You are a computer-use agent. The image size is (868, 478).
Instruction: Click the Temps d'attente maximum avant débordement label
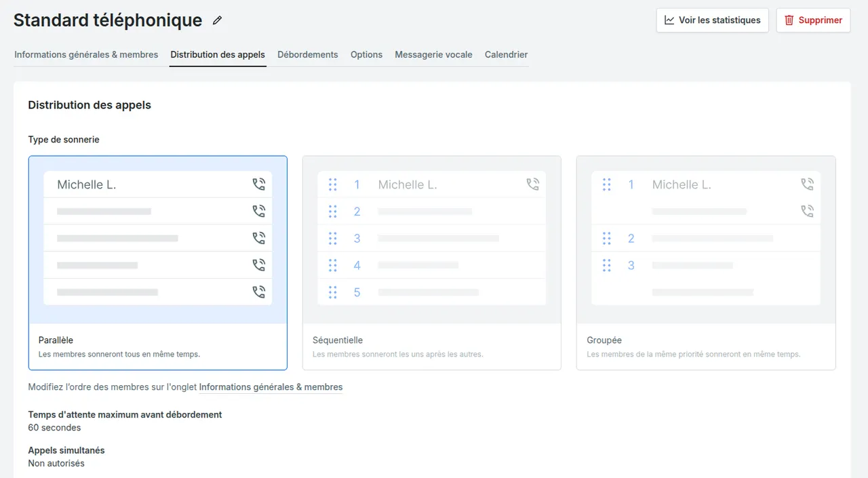125,414
